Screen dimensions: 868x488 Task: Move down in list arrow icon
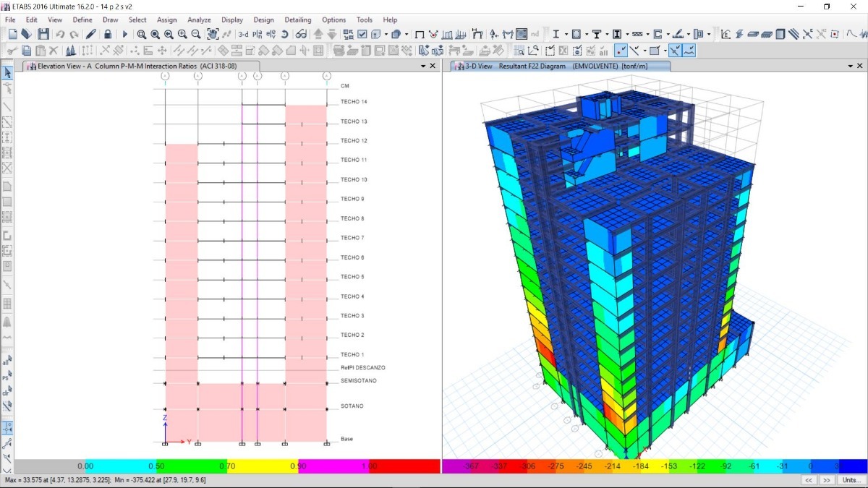pyautogui.click(x=332, y=34)
